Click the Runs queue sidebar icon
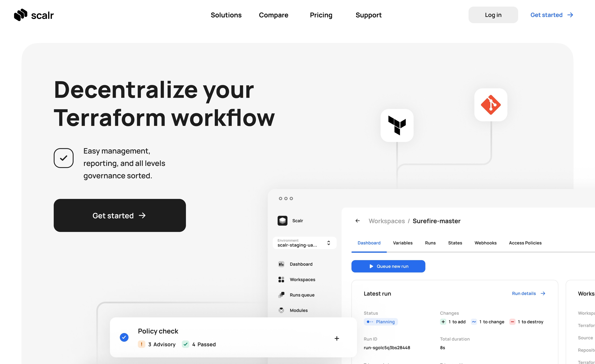The image size is (595, 364). click(281, 295)
